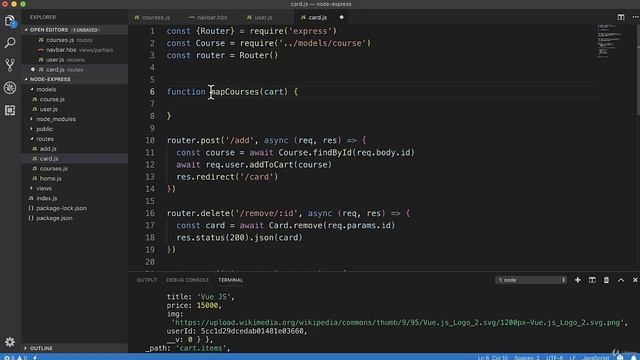Close the terminal panel

[635, 280]
